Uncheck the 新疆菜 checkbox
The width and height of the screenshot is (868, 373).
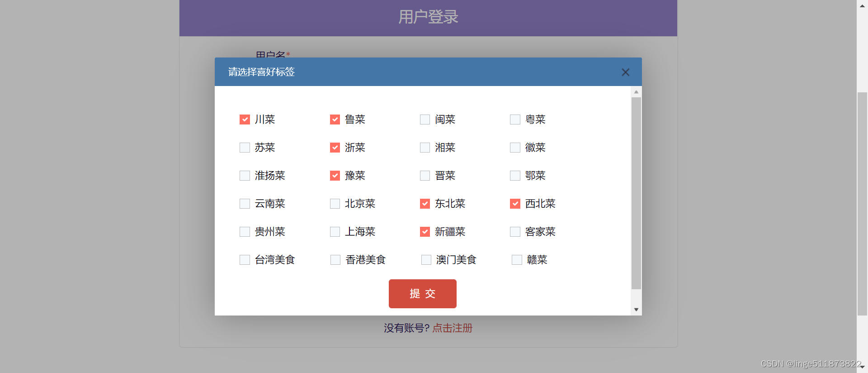425,232
